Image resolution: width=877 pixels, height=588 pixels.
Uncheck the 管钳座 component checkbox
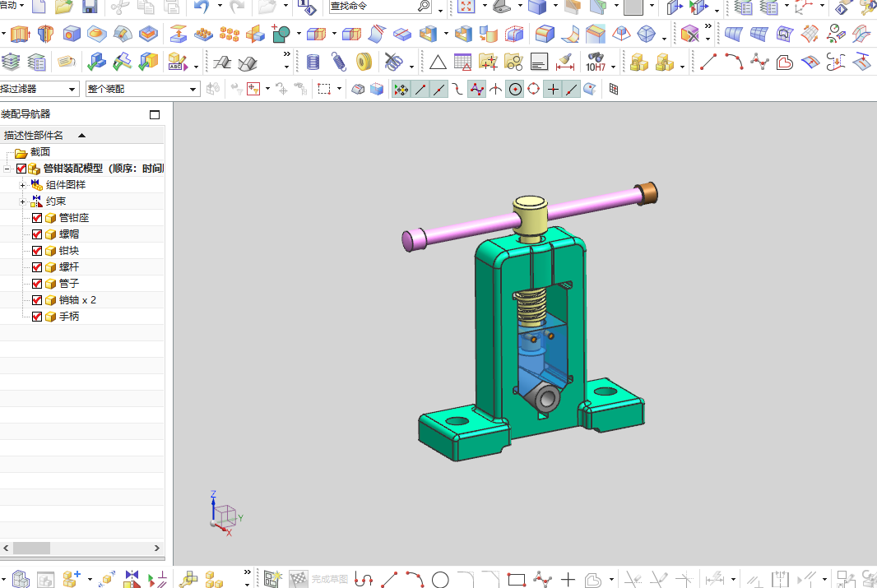point(37,218)
